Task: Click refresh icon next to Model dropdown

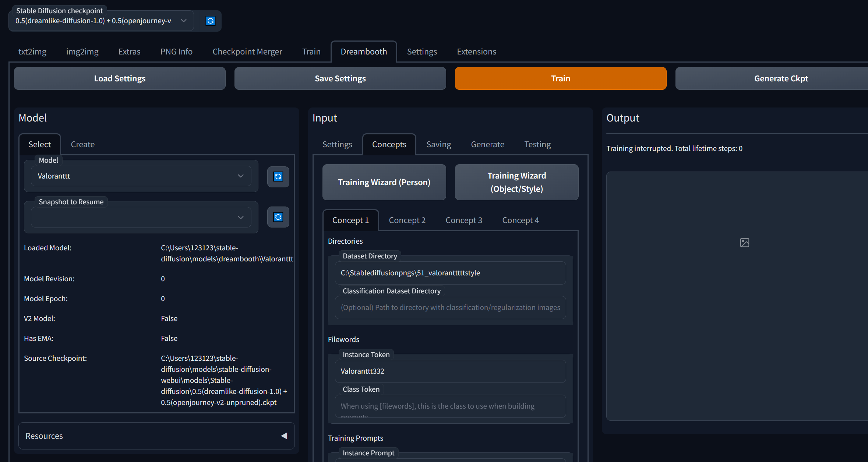Action: coord(278,177)
